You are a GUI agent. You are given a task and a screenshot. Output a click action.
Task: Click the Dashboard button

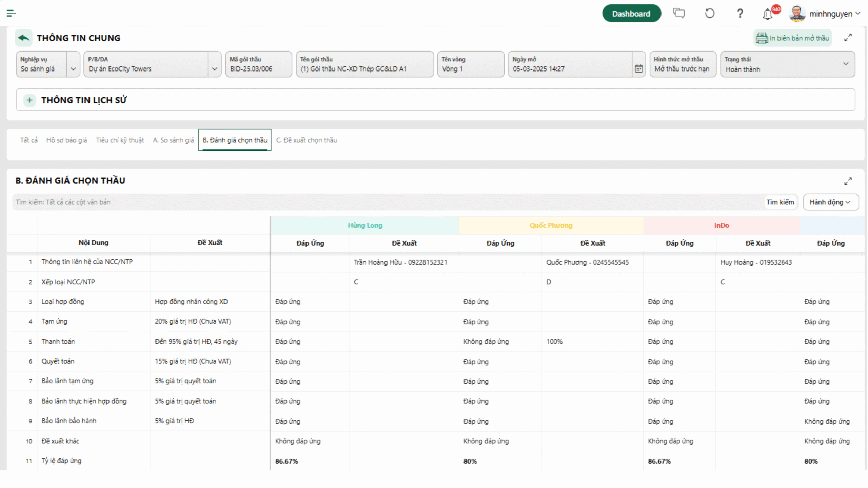[x=631, y=14]
